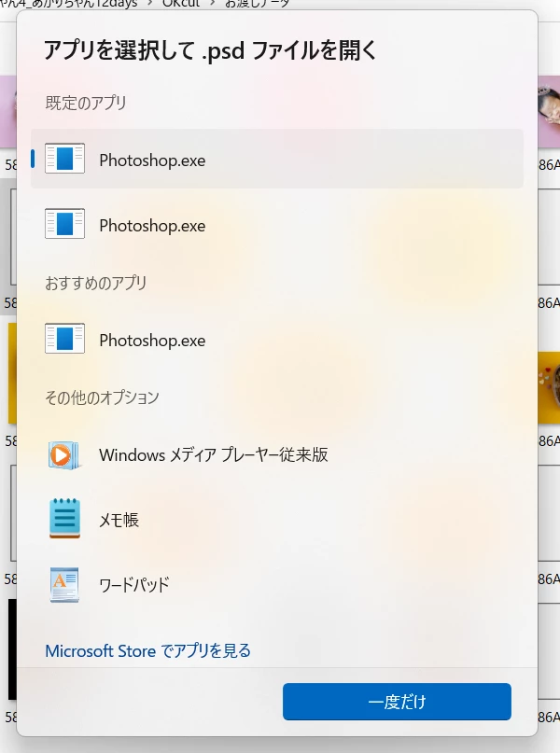Select Photoshop.exe highlighted under 既定のアプリ

pos(277,159)
